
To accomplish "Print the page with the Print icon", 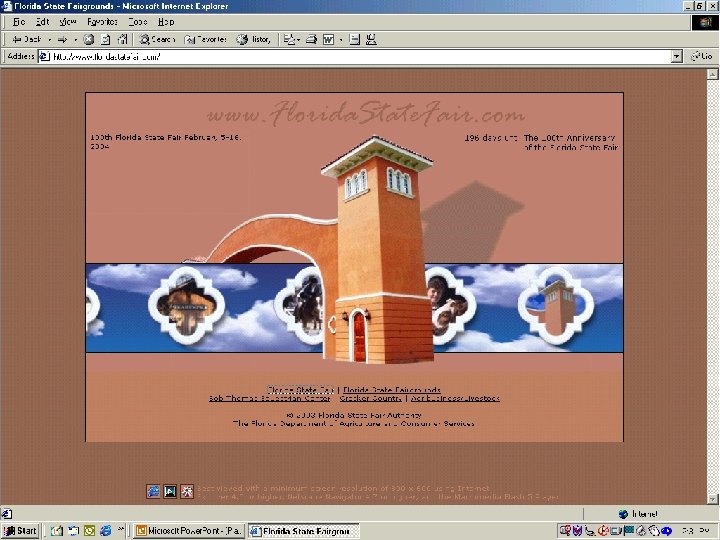I will [x=311, y=39].
